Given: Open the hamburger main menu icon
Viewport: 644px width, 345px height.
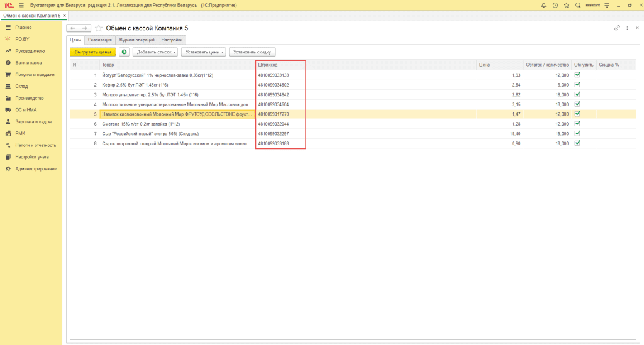Looking at the screenshot, I should pyautogui.click(x=21, y=5).
